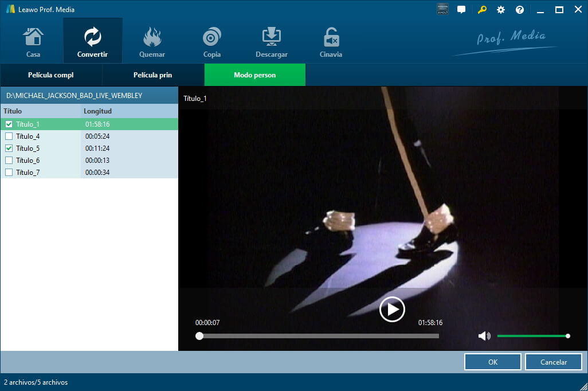Viewport: 588px width, 391px height.
Task: Uncheck the Título_5 checkbox
Action: point(9,148)
